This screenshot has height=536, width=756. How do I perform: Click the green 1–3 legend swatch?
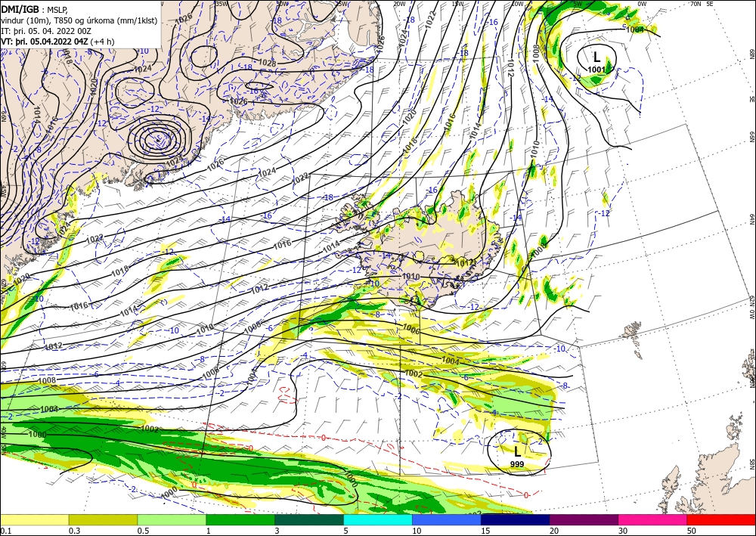click(240, 519)
